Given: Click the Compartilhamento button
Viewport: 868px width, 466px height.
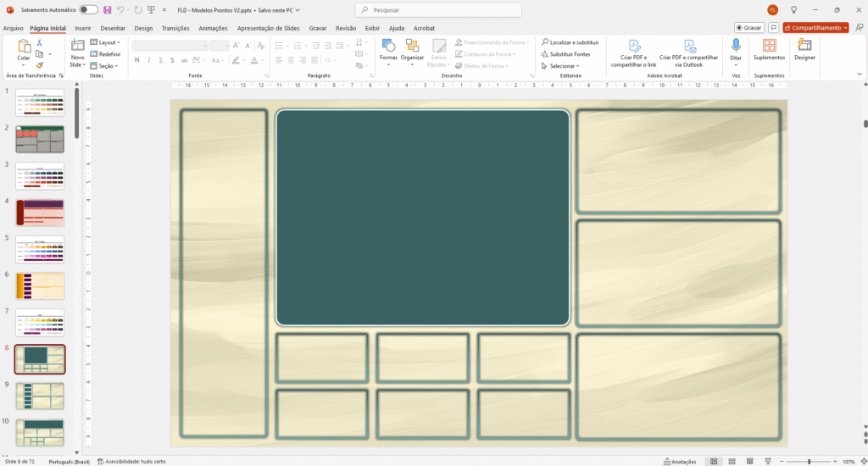Looking at the screenshot, I should [x=816, y=27].
